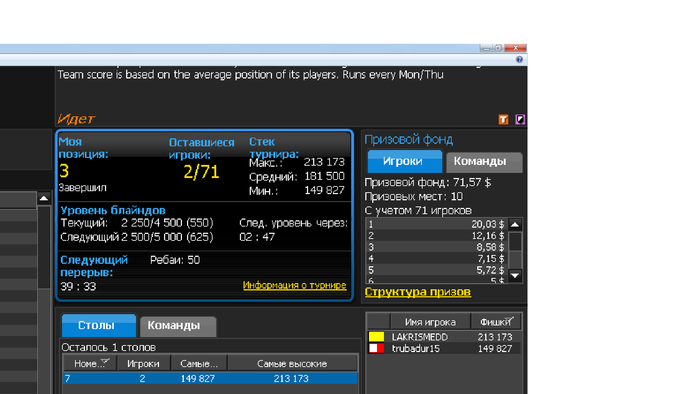
Task: Click the remaining players 2/71 value
Action: click(x=201, y=172)
